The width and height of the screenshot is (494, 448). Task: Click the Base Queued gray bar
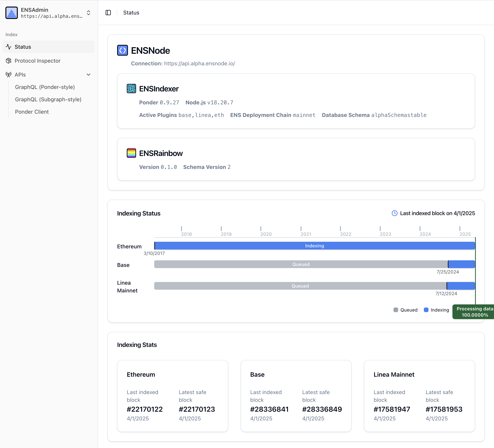[x=301, y=264]
